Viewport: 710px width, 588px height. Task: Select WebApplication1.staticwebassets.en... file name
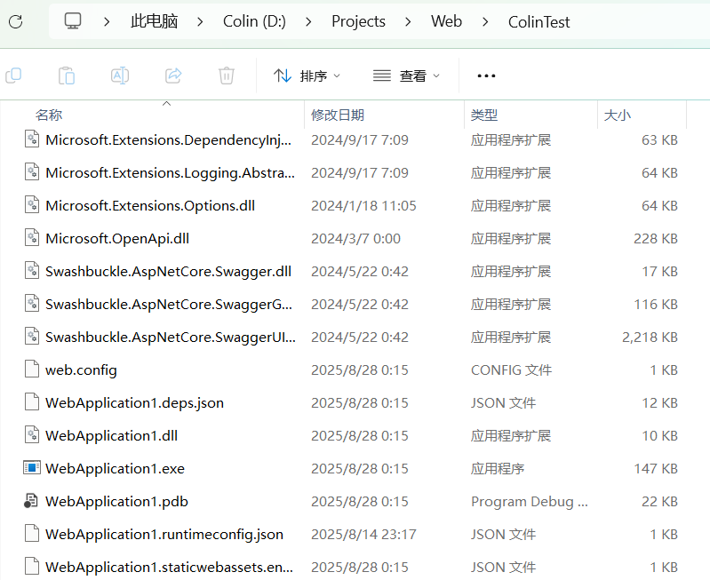click(170, 568)
